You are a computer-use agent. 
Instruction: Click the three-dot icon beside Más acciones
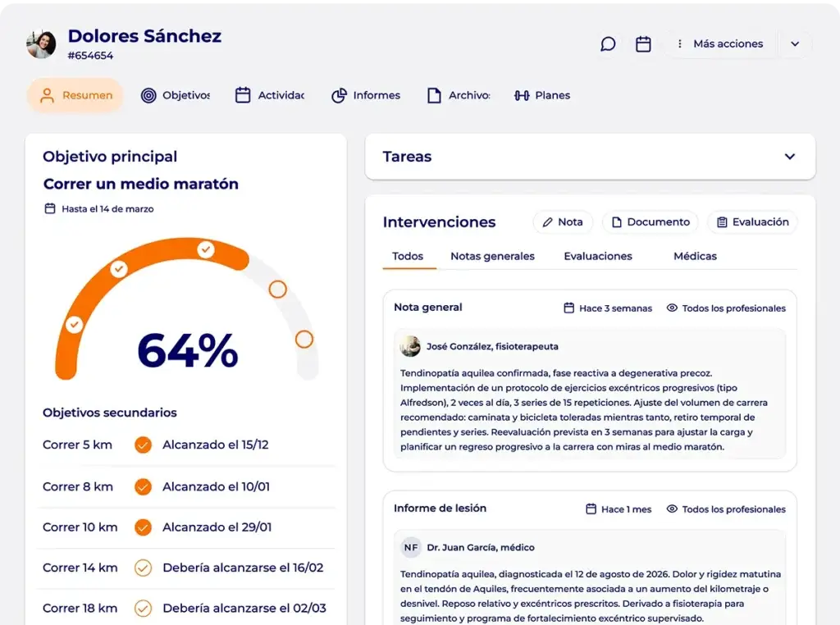(680, 44)
